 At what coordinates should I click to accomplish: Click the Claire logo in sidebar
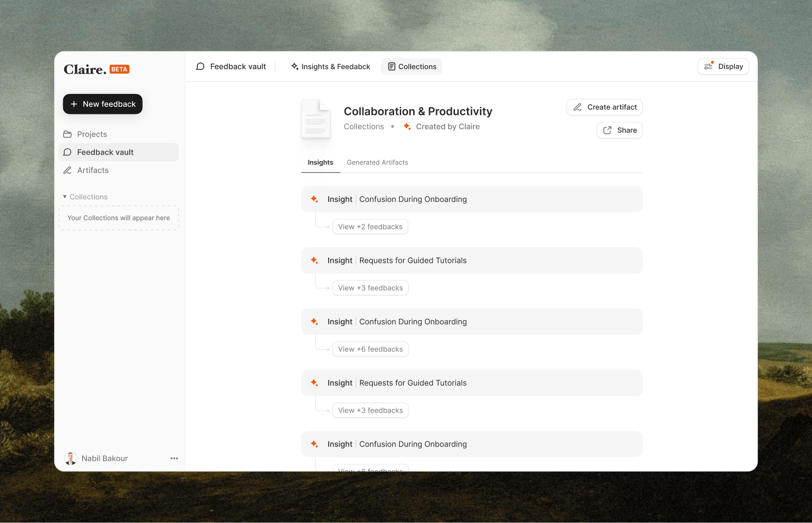click(85, 70)
